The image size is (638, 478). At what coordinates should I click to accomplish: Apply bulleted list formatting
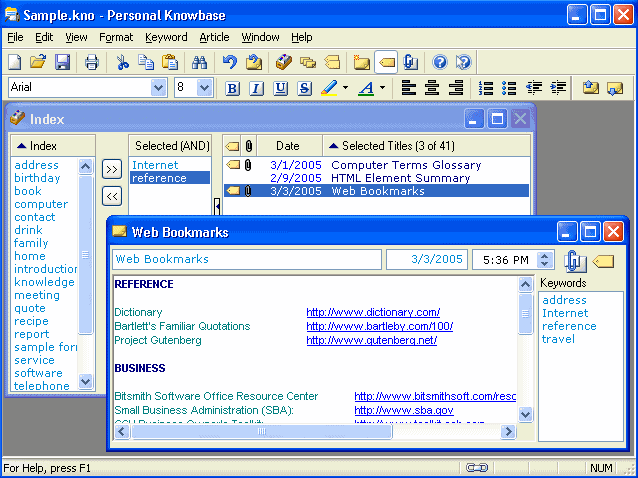509,88
